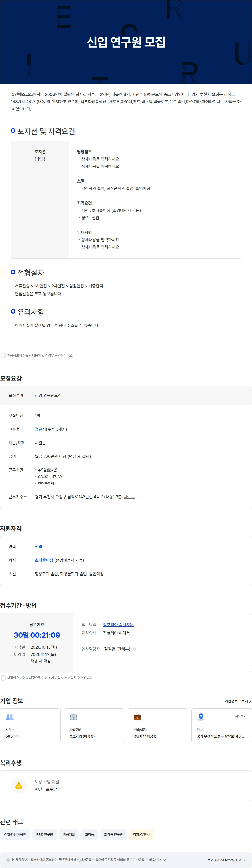Screen dimensions: 252x868
Task: Click the 기업구분 building icon
Action: point(73,717)
